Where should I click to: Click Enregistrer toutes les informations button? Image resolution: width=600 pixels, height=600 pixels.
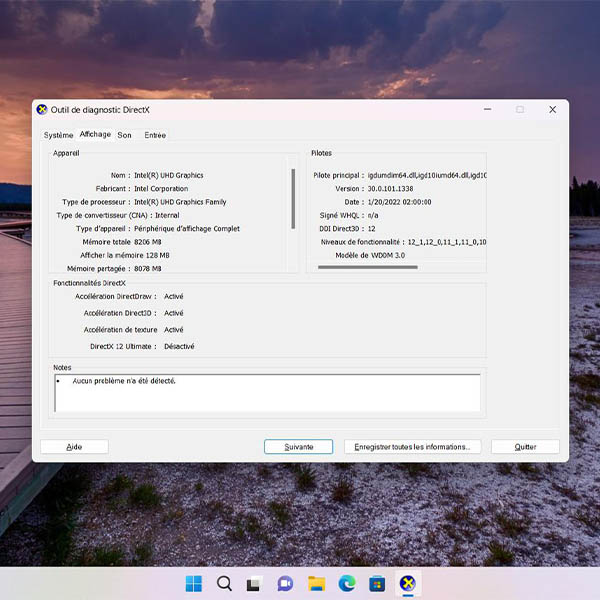point(418,447)
